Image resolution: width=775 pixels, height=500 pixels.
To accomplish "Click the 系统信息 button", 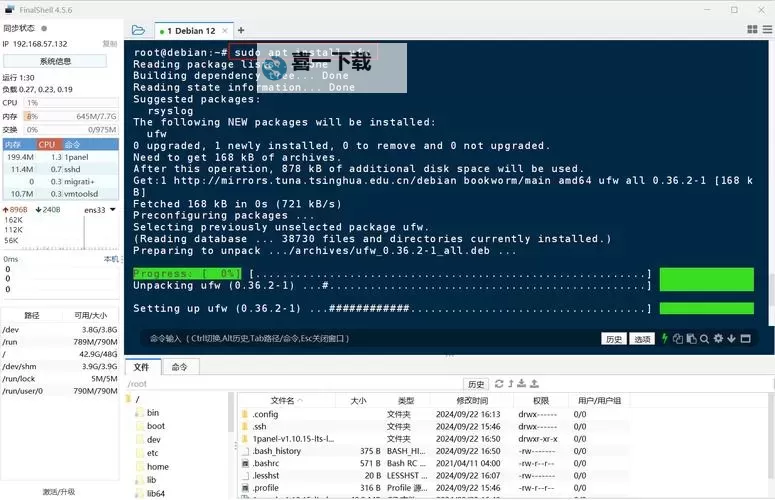I will 55,61.
